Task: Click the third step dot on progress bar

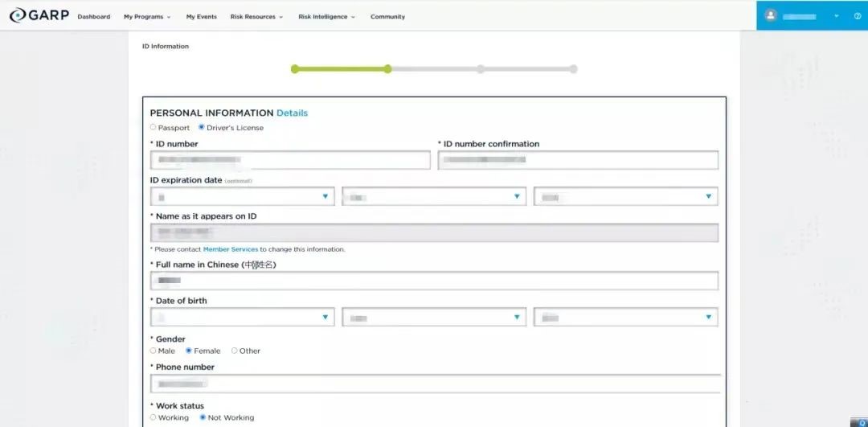Action: pos(481,69)
